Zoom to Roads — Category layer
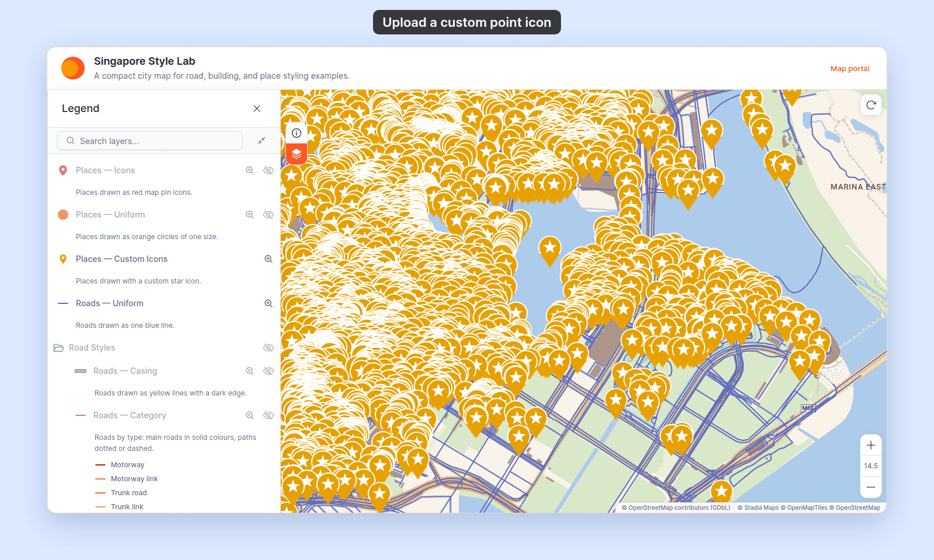Image resolution: width=934 pixels, height=560 pixels. coord(250,415)
